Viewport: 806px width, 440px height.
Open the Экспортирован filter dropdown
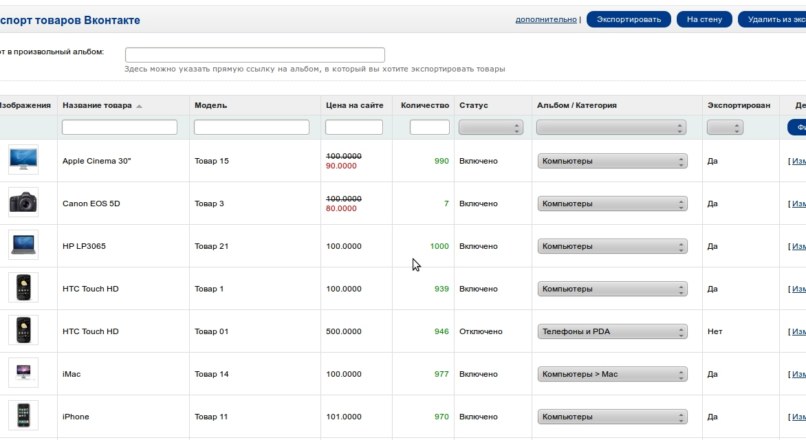725,127
